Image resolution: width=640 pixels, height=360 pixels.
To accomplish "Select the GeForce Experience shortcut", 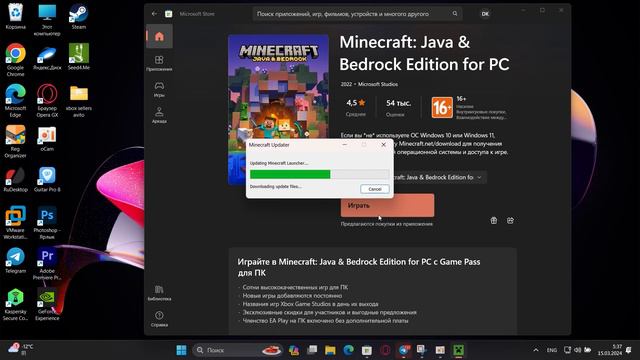I will click(47, 304).
